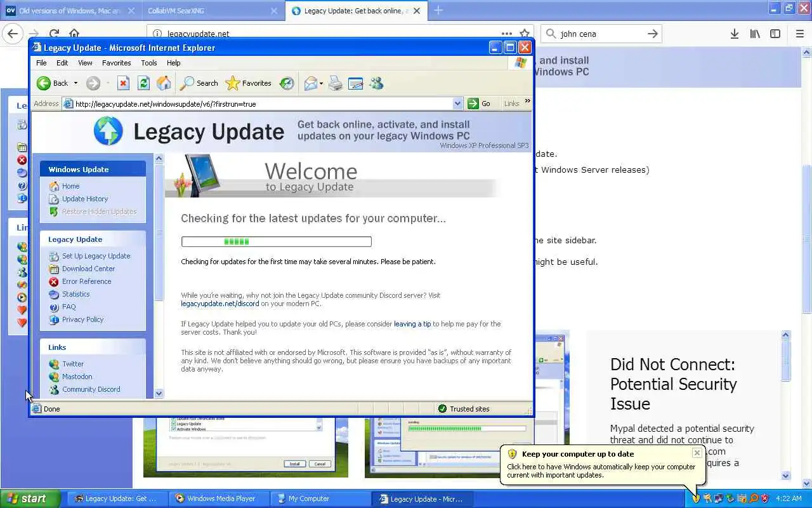The height and width of the screenshot is (508, 812).
Task: Close the Keep your computer up to date balloon
Action: tap(697, 453)
